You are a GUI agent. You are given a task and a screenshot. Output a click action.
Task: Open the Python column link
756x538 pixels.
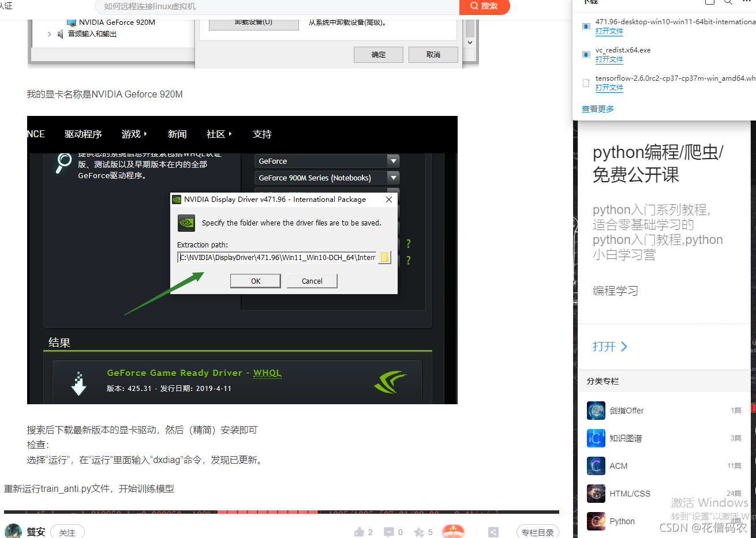[622, 521]
